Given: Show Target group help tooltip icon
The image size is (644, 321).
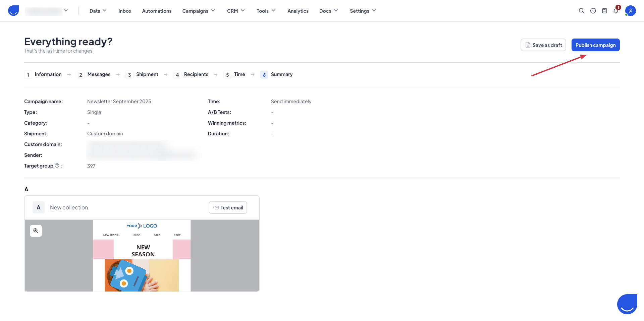Looking at the screenshot, I should pos(57,166).
